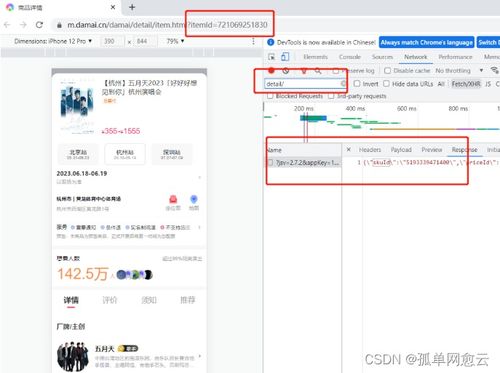
Task: Click the concert poster thumbnail on the page
Action: coord(77,106)
